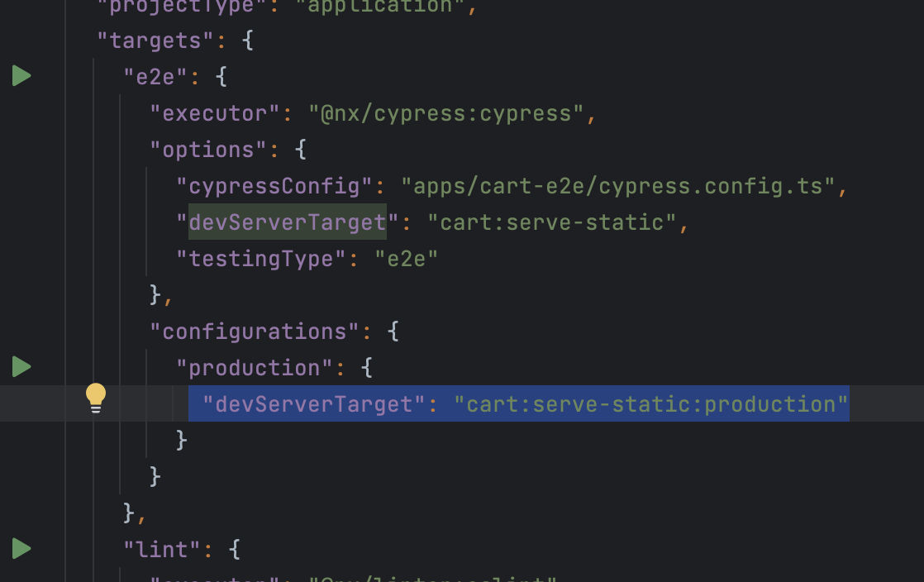Click the "cypressConfig" key
The width and height of the screenshot is (924, 582).
coord(274,186)
